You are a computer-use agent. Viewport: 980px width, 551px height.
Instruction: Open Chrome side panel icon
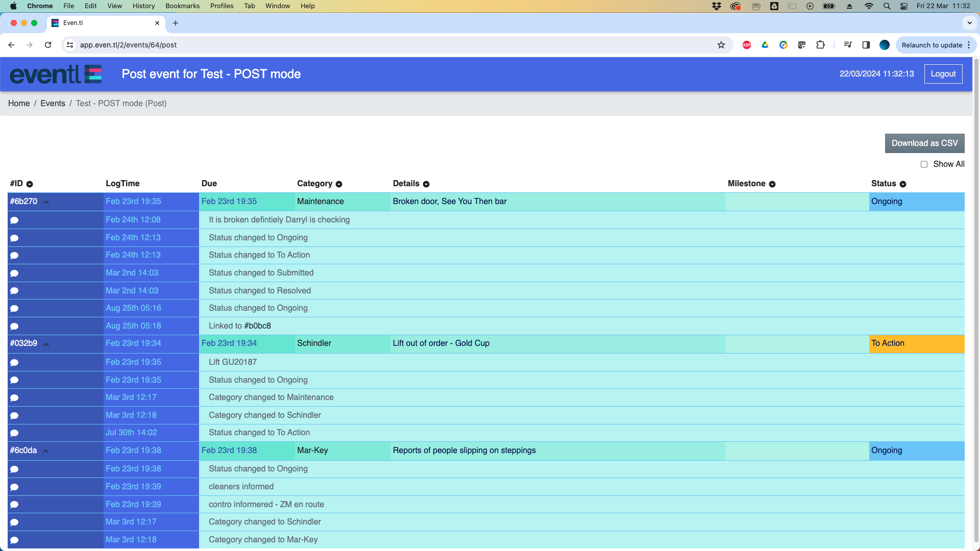(x=866, y=45)
